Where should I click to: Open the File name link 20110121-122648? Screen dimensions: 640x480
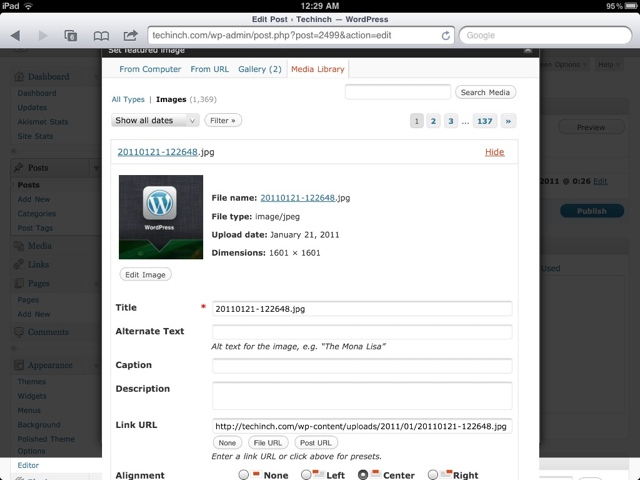point(298,198)
